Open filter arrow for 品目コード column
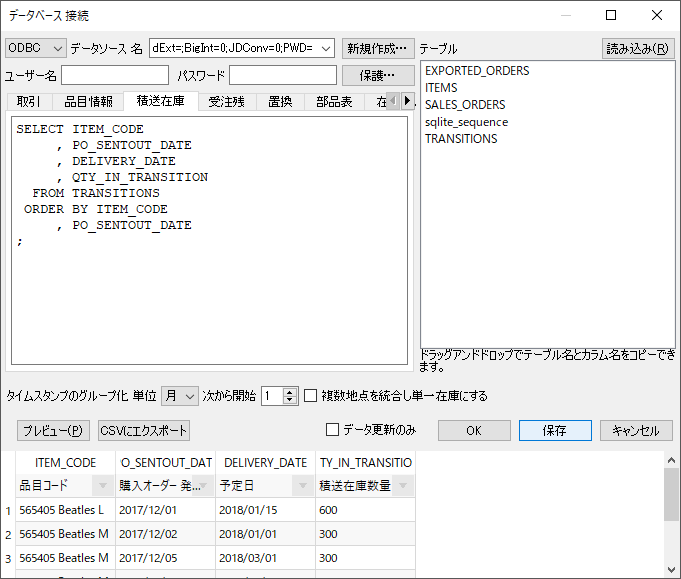The width and height of the screenshot is (681, 579). click(102, 486)
